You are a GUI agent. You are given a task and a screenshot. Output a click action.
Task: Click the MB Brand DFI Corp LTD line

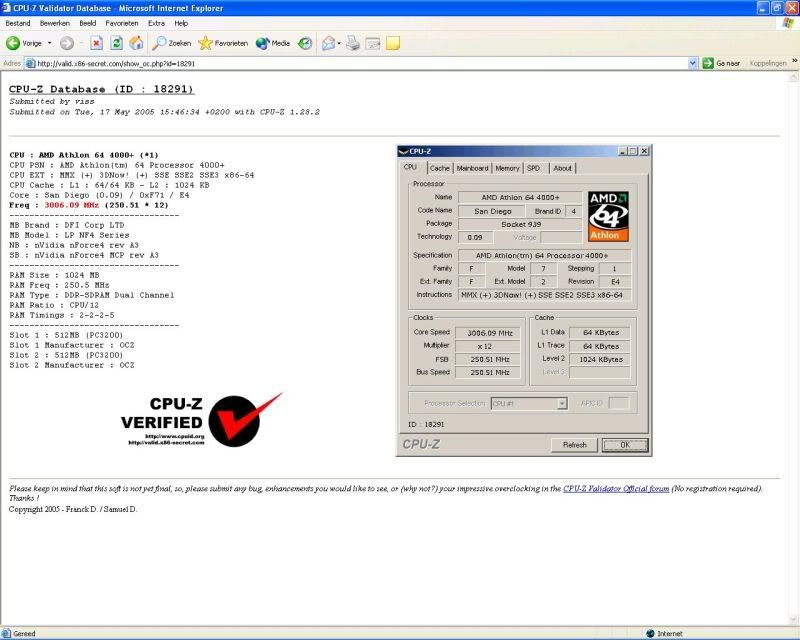[67, 225]
